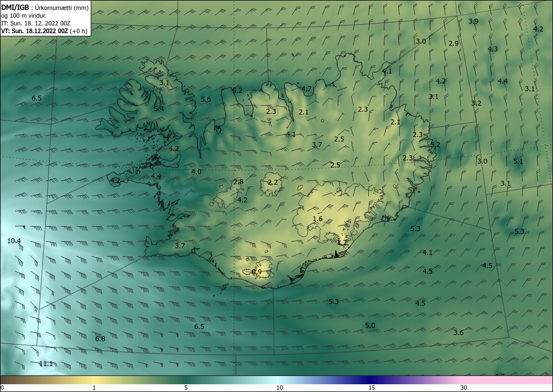Click the 3.6 value label
Screen dimensions: 553x392
(458, 332)
